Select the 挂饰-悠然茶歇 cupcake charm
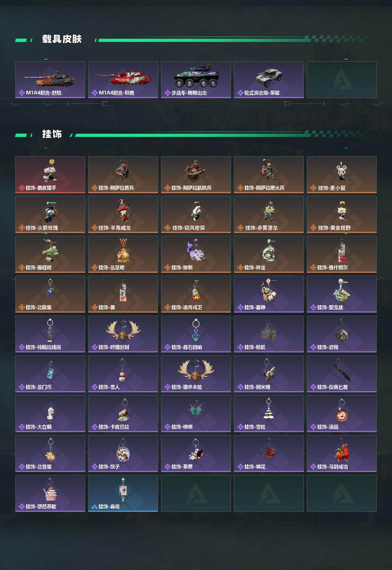This screenshot has height=570, width=392. [50, 493]
